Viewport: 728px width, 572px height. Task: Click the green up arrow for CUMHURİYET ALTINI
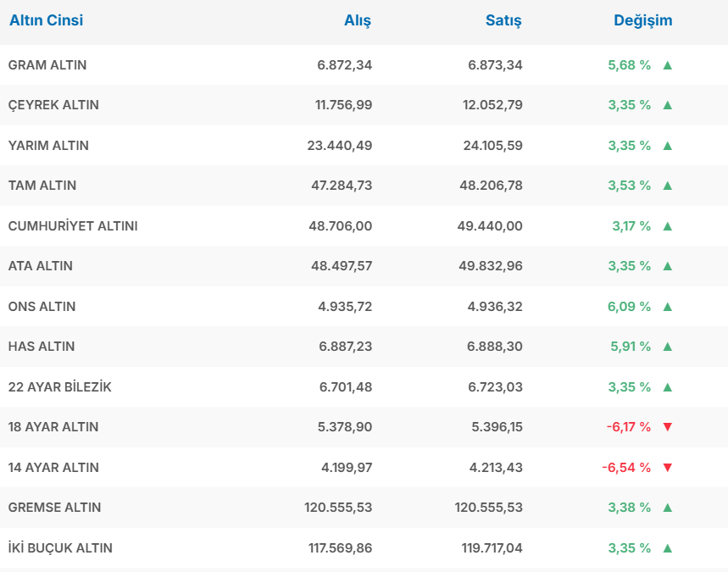coord(667,226)
